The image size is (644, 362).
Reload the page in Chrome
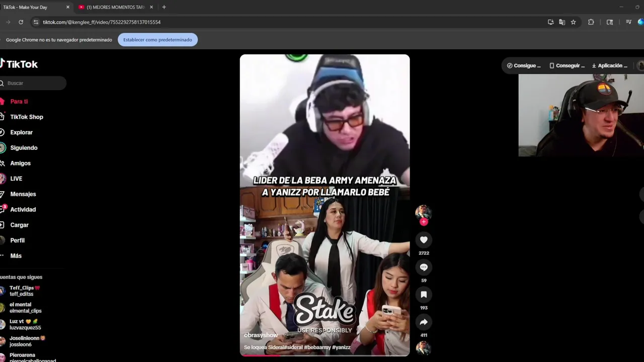21,22
